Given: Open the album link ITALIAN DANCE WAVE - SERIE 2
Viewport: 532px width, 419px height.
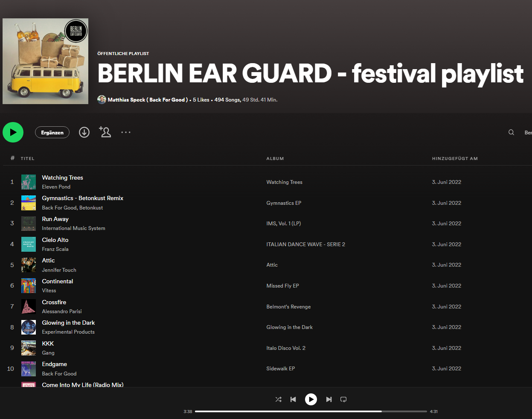Looking at the screenshot, I should pyautogui.click(x=305, y=244).
